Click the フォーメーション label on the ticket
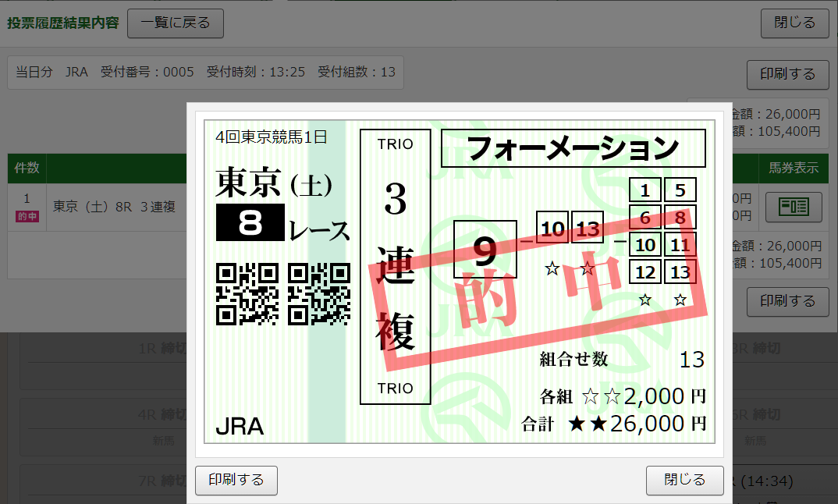The image size is (838, 504). (x=573, y=148)
